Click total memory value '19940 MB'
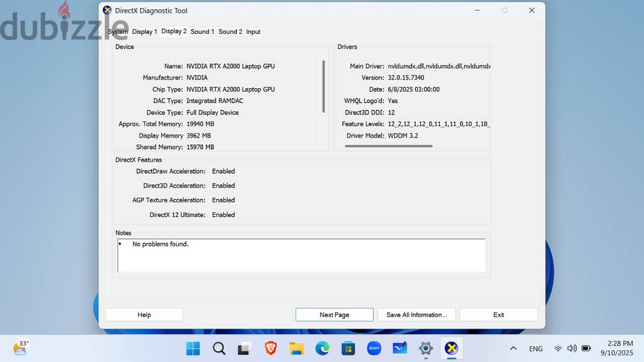The image size is (644, 362). tap(200, 124)
